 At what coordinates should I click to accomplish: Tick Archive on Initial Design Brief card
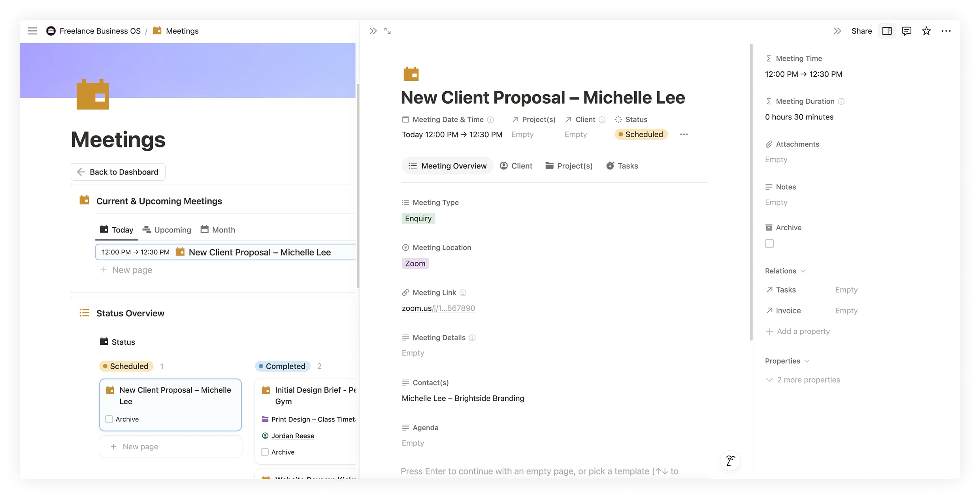[265, 452]
